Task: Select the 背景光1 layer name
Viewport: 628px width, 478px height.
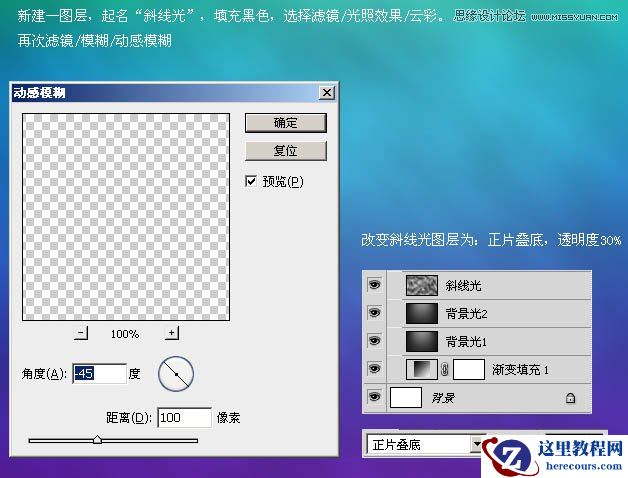Action: click(467, 342)
